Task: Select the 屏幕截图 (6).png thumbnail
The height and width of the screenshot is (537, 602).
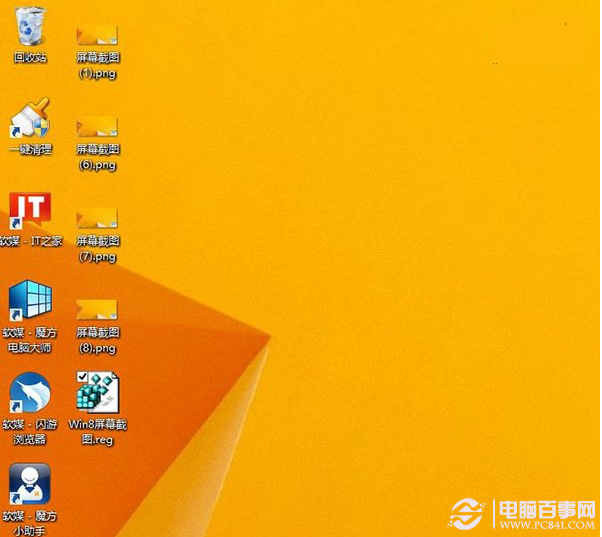Action: (97, 127)
